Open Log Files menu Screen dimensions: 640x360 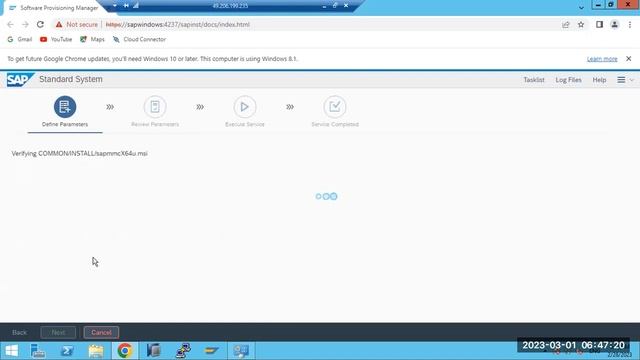(x=568, y=80)
